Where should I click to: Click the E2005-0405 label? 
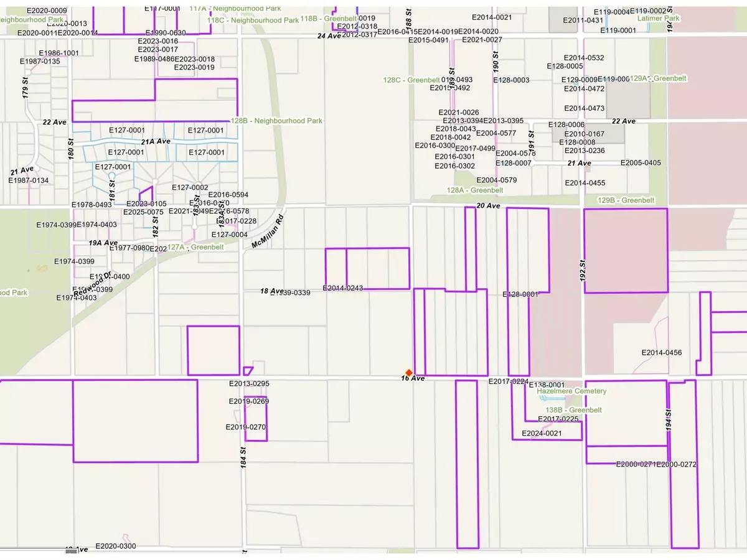tap(641, 163)
